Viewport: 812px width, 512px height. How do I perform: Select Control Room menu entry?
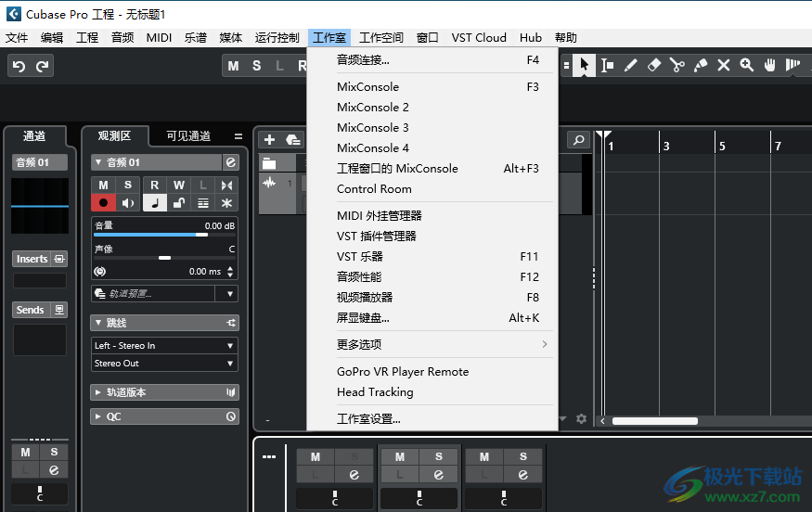[432, 189]
